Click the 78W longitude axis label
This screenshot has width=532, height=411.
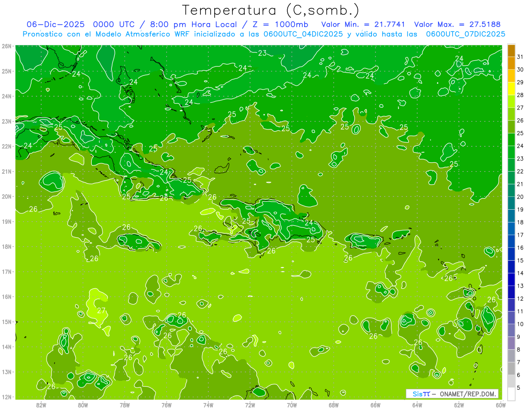(125, 405)
